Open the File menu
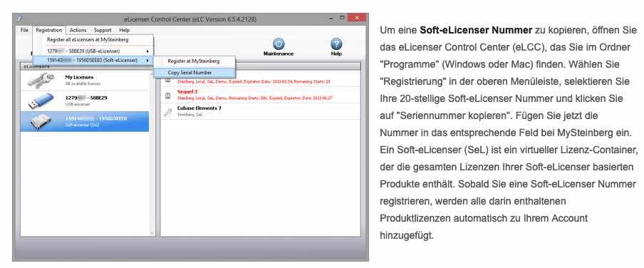Viewport: 644px width, 268px height. pyautogui.click(x=25, y=30)
